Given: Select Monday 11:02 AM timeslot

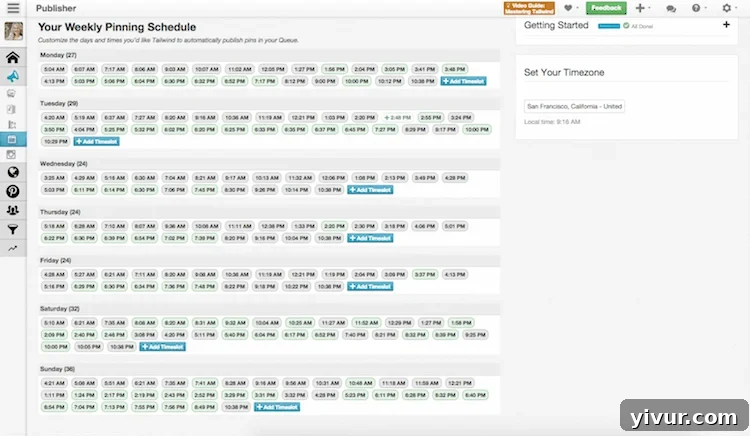Looking at the screenshot, I should pyautogui.click(x=240, y=69).
